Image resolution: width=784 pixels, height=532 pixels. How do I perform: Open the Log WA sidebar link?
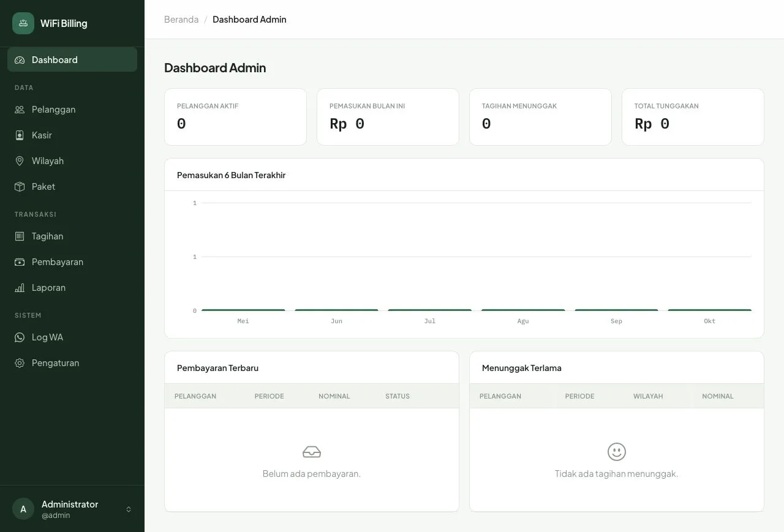pyautogui.click(x=72, y=337)
